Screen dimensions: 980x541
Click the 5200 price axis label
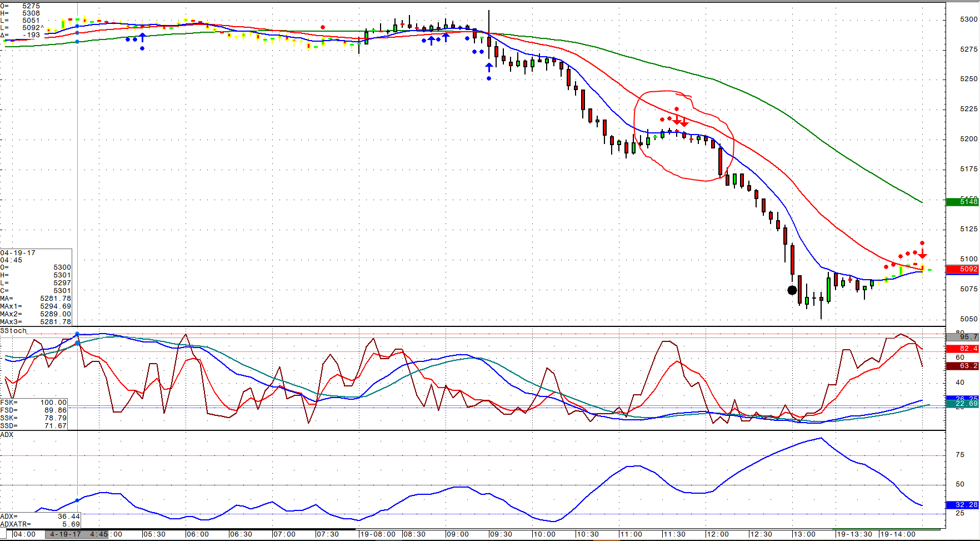[968, 139]
